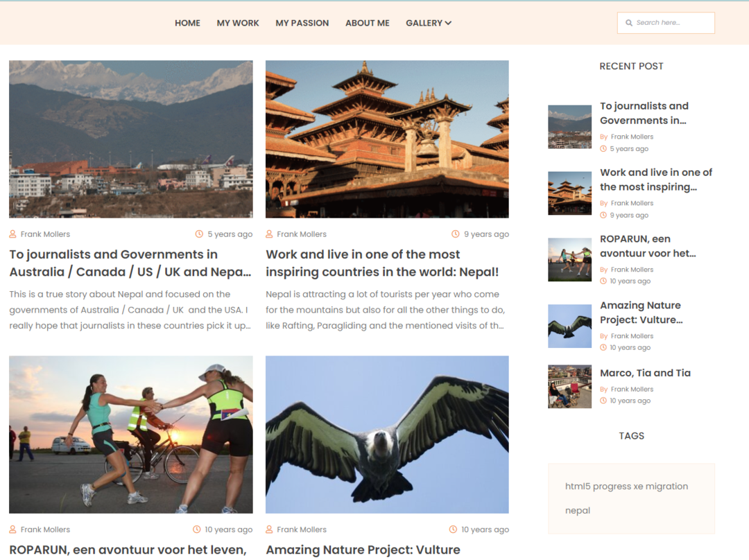Click 'Frank Mollers' under main ROPARUN post image
749x560 pixels.
tap(45, 530)
